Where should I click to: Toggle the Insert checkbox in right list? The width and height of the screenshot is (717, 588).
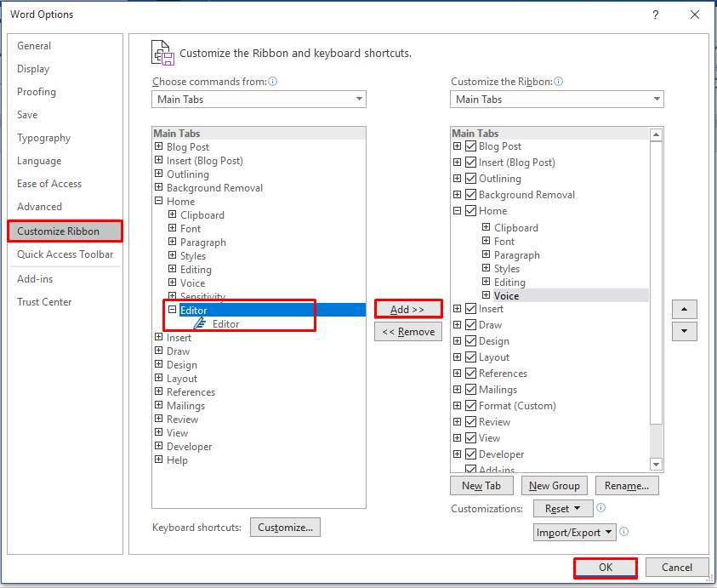[470, 309]
